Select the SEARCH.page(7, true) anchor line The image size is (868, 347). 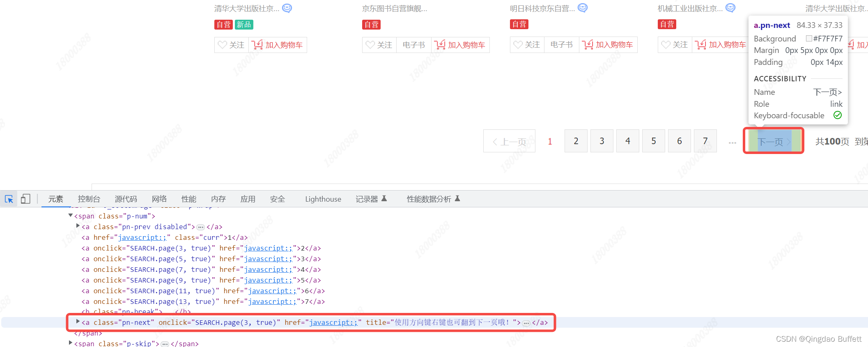[x=201, y=269]
